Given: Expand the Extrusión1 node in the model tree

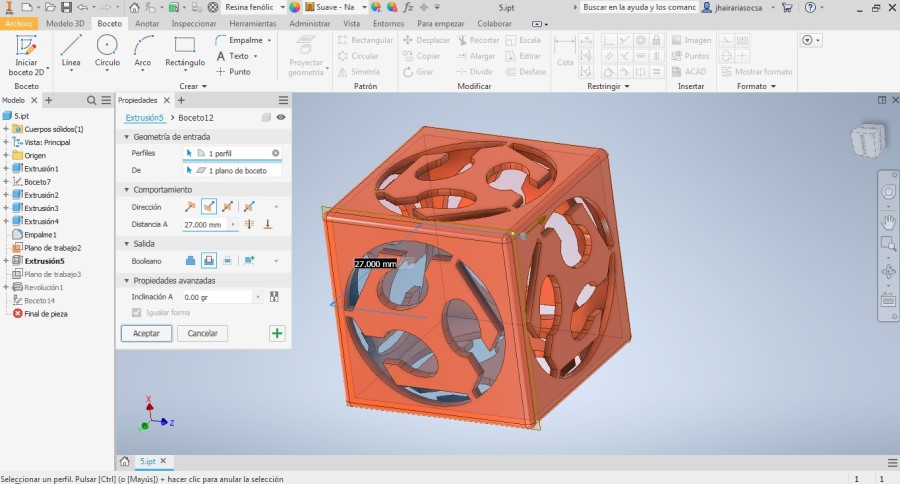Looking at the screenshot, I should 6,169.
